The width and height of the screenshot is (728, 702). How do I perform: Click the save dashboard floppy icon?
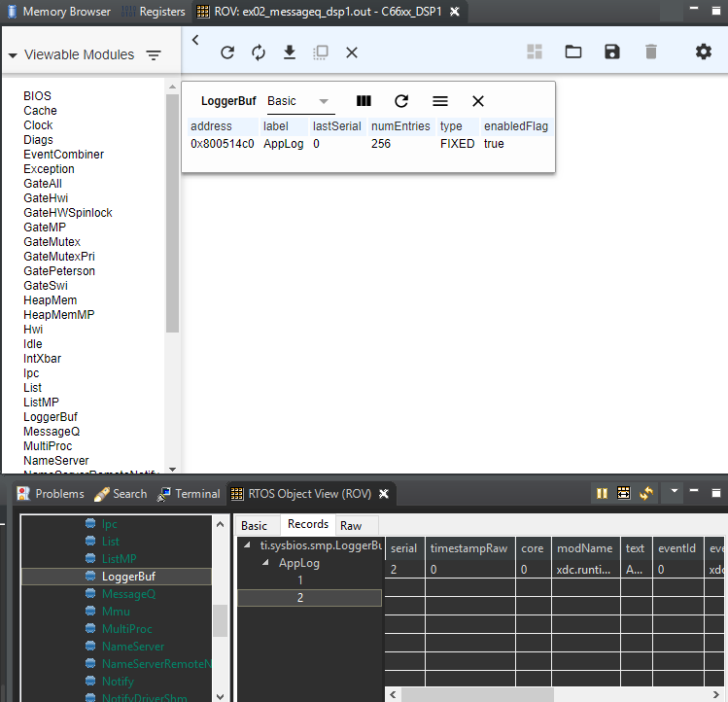click(611, 53)
